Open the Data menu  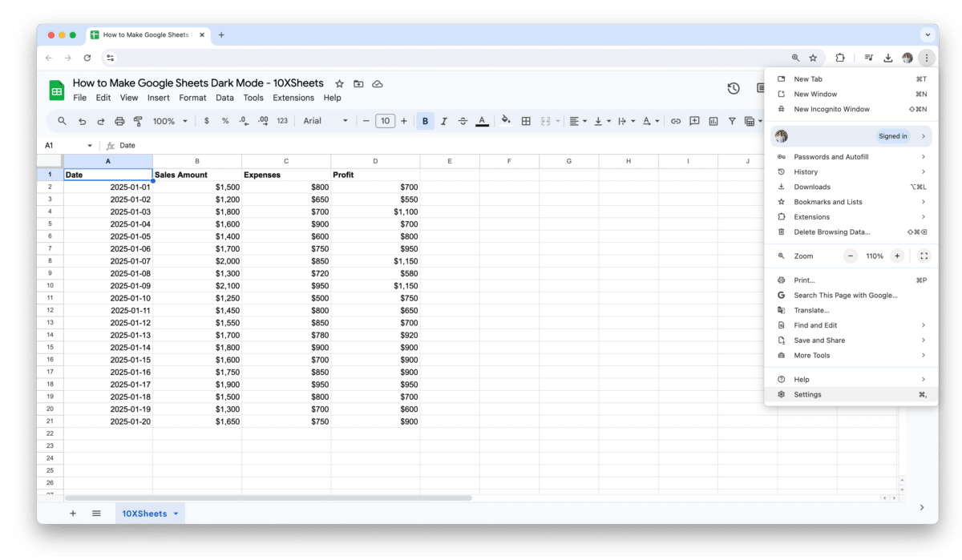(x=224, y=97)
